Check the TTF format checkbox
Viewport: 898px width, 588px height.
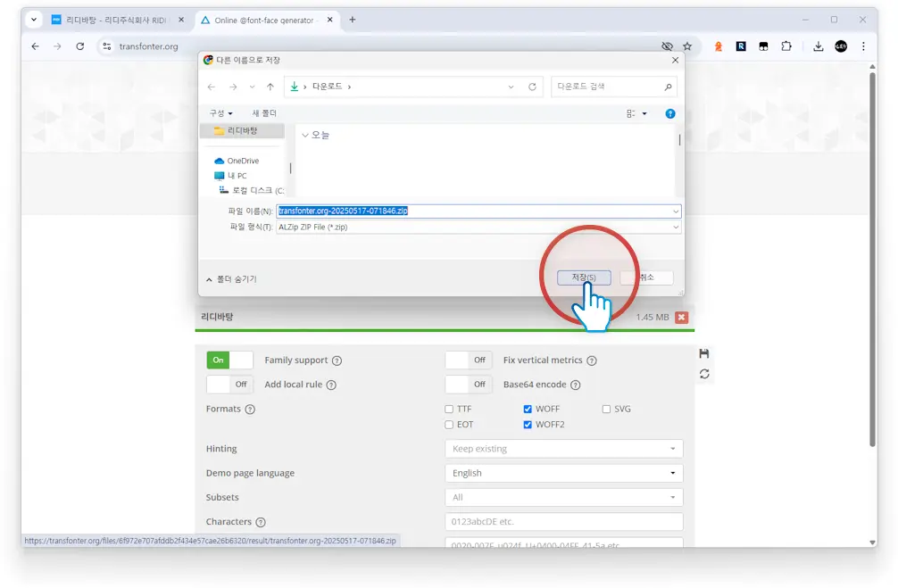coord(449,409)
